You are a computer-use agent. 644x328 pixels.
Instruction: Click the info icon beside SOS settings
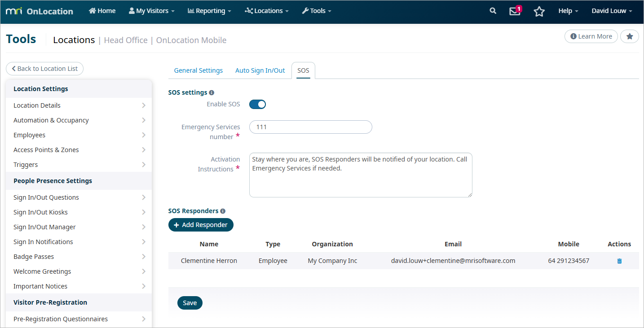click(x=212, y=92)
